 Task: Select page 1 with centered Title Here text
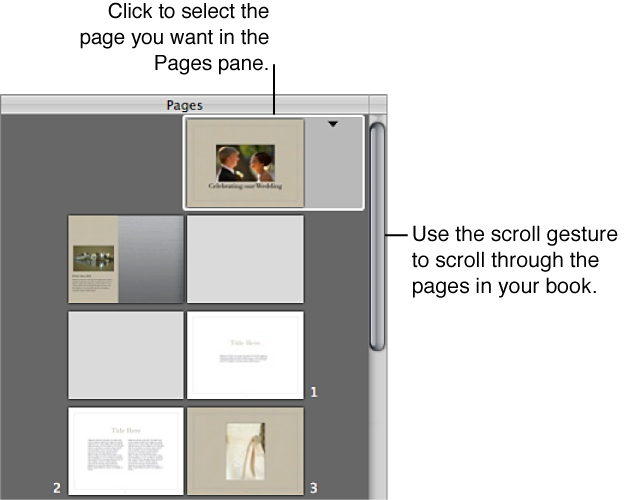click(245, 355)
